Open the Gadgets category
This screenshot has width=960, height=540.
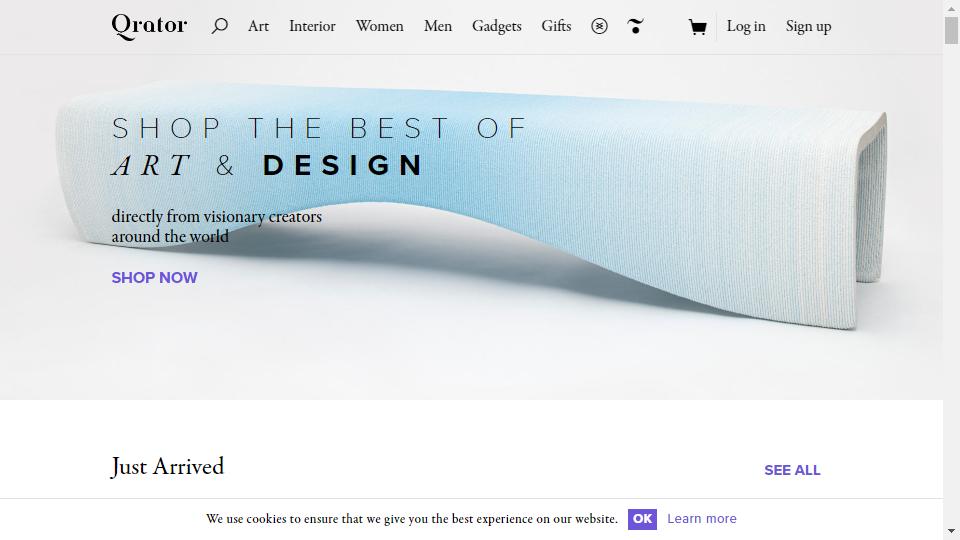pyautogui.click(x=497, y=26)
